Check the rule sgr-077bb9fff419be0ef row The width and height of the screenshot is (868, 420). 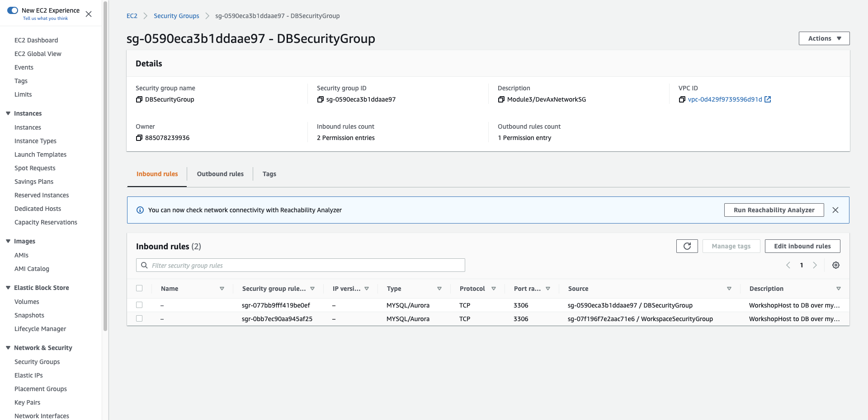click(x=139, y=305)
